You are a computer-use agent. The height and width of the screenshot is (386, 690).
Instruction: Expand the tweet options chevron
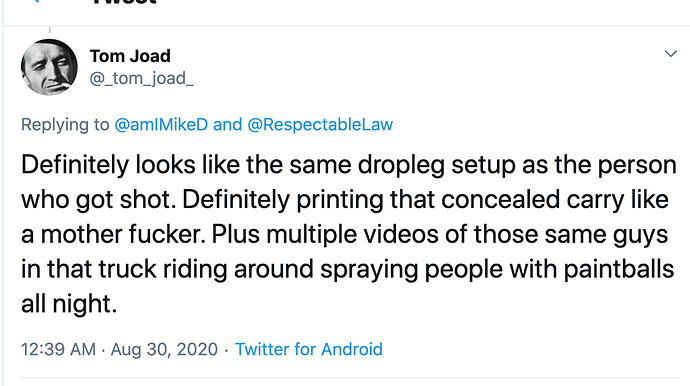point(670,54)
